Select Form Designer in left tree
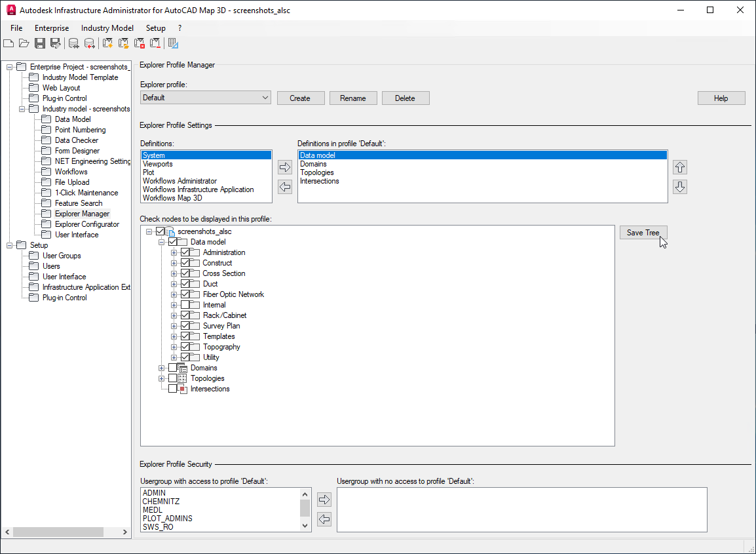Screen dimensions: 756x554 click(77, 151)
